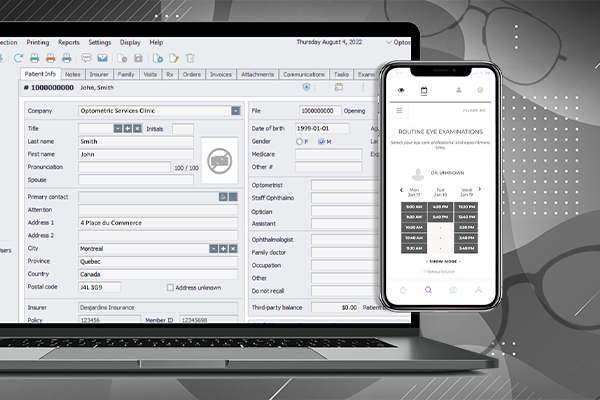Image resolution: width=600 pixels, height=400 pixels.
Task: Click the plus button in the City field
Action: [223, 249]
